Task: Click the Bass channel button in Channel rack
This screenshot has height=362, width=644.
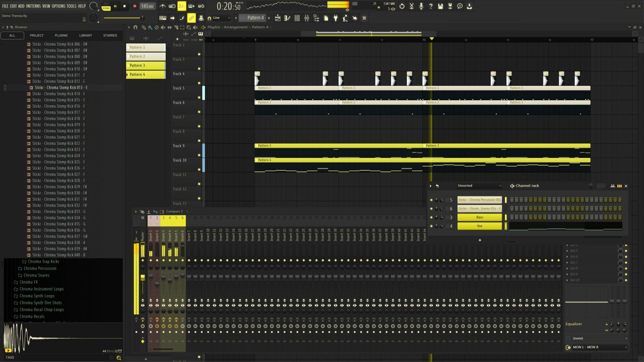Action: tap(479, 217)
